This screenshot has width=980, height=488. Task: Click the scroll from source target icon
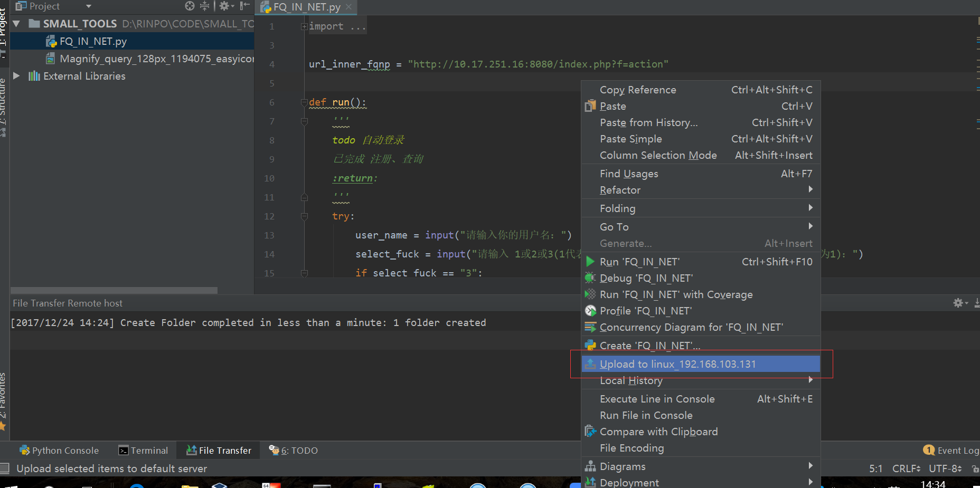click(x=190, y=6)
